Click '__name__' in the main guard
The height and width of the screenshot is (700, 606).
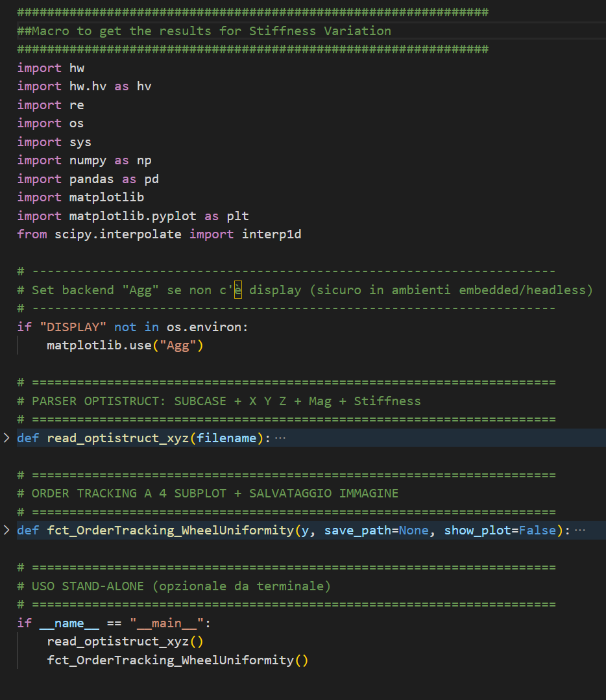pos(69,623)
